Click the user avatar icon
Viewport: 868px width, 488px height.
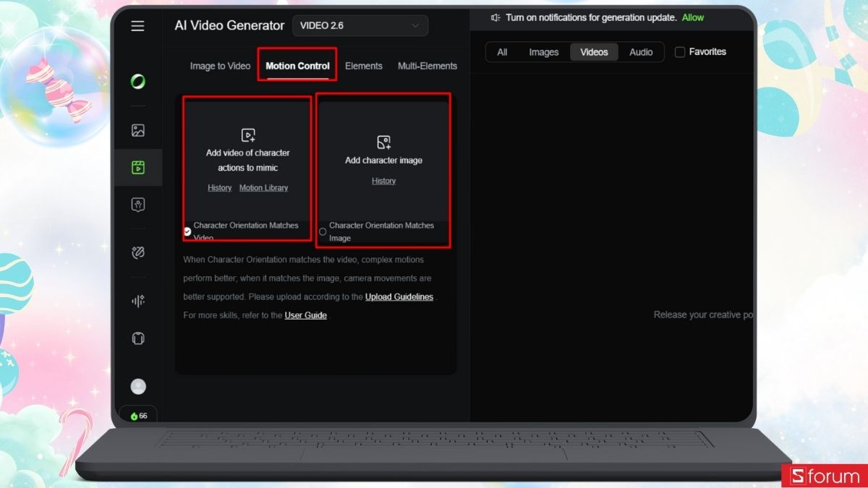click(138, 387)
